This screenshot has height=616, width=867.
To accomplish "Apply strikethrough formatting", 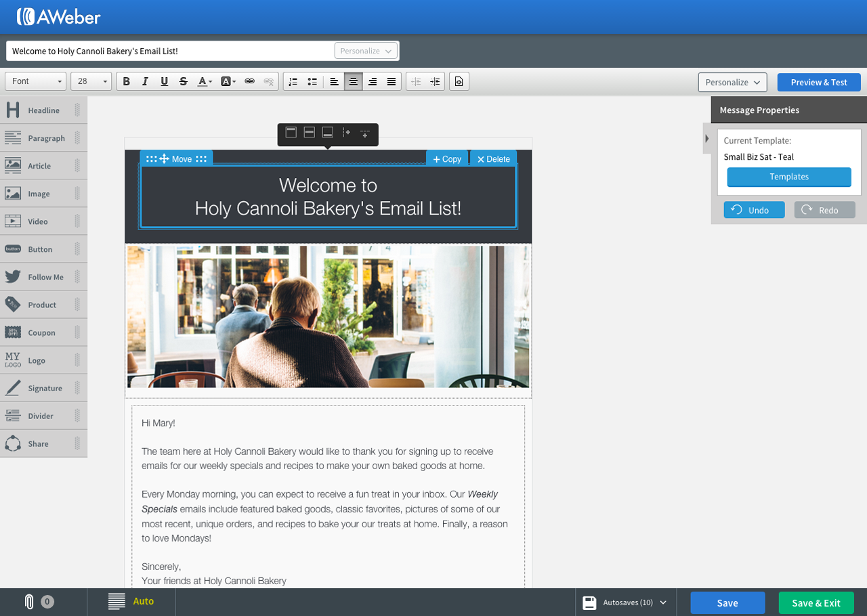I will (x=183, y=81).
